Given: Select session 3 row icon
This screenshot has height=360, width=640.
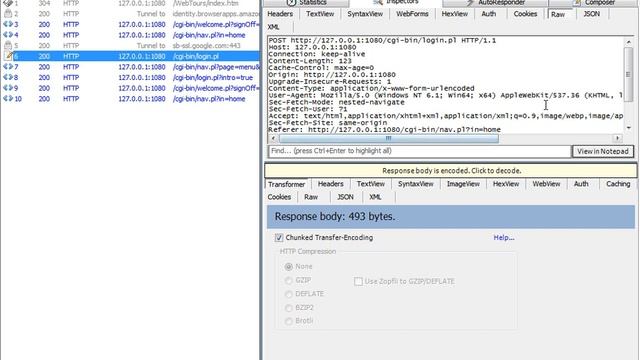Looking at the screenshot, I should (8, 24).
